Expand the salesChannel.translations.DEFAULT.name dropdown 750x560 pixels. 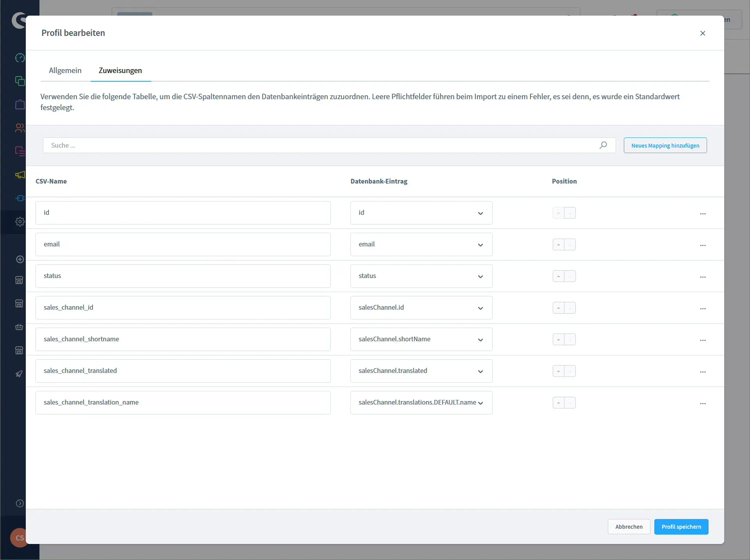[x=481, y=403]
